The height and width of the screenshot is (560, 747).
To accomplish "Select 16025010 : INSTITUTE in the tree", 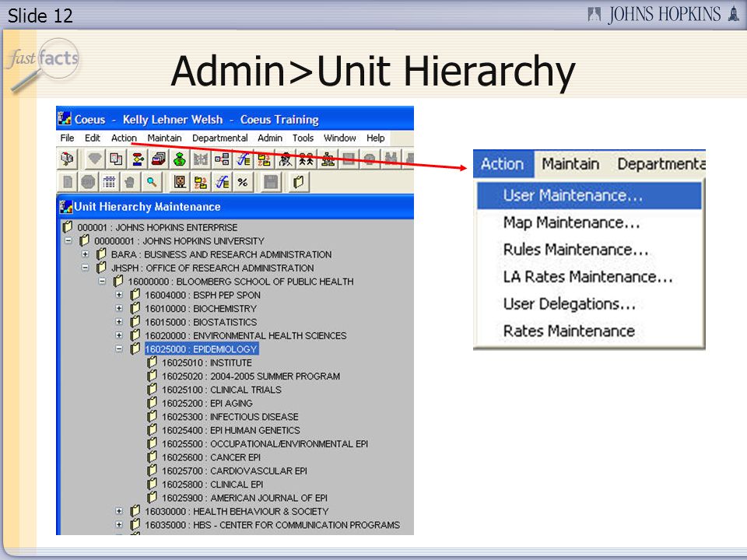I will [x=207, y=363].
